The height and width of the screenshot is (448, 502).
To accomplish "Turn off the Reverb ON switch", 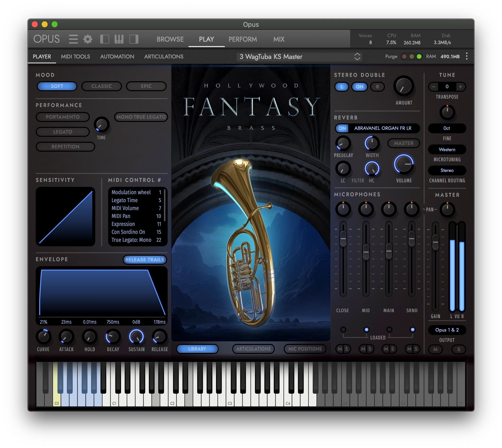I will click(342, 128).
